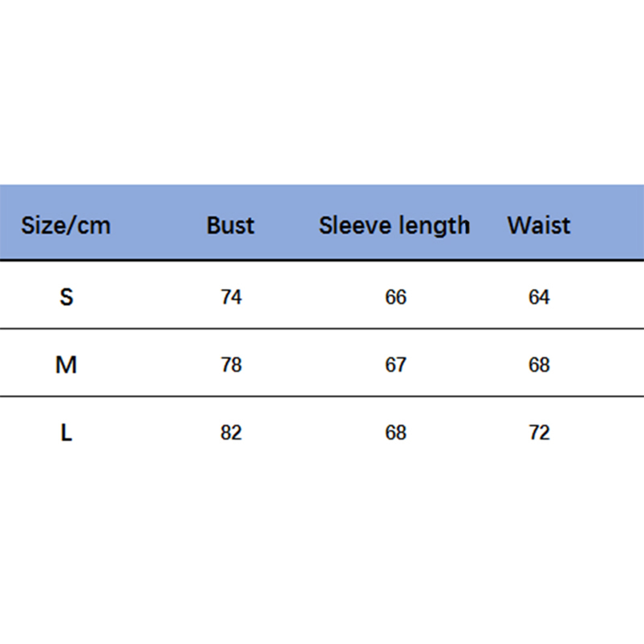Click the Bust column header
Image resolution: width=644 pixels, height=644 pixels.
[x=230, y=225]
